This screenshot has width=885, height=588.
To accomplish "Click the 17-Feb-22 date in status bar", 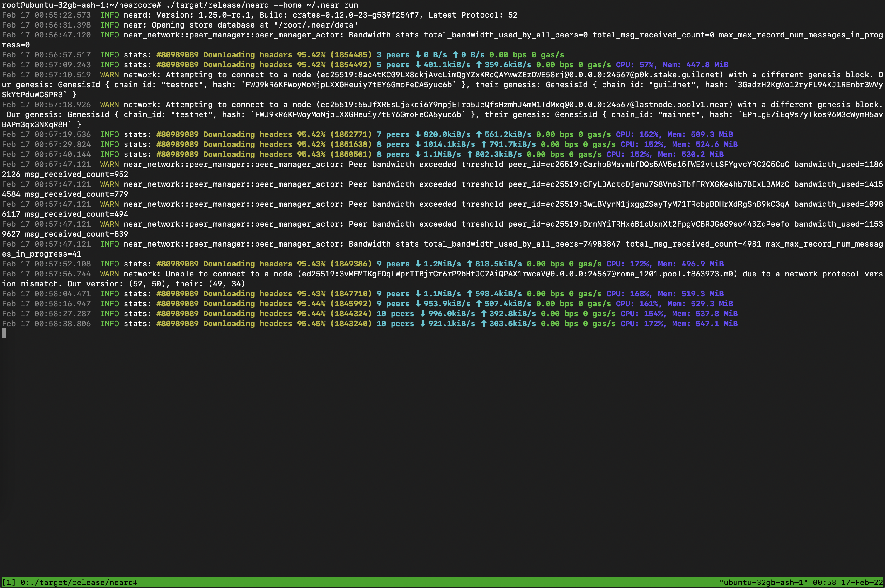I will point(862,582).
